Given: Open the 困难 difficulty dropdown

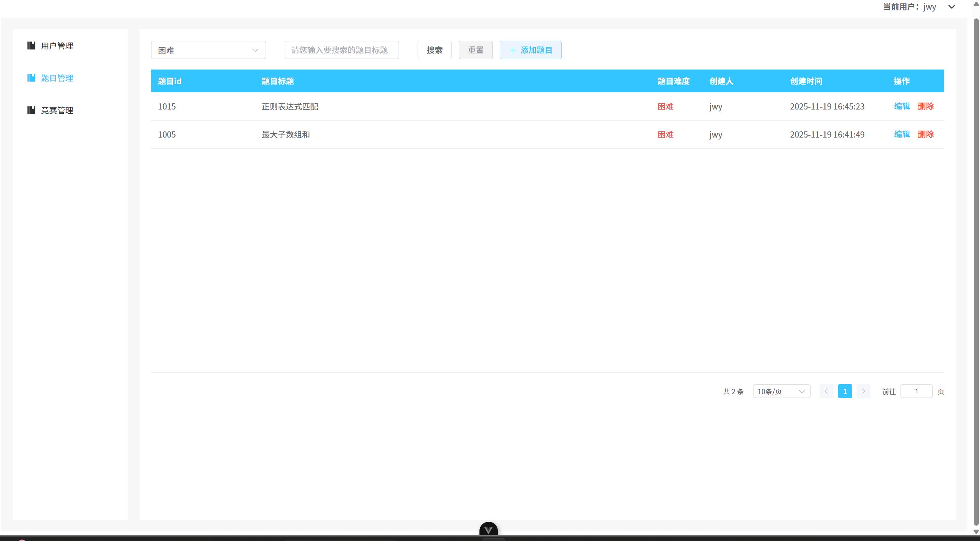Looking at the screenshot, I should (208, 50).
